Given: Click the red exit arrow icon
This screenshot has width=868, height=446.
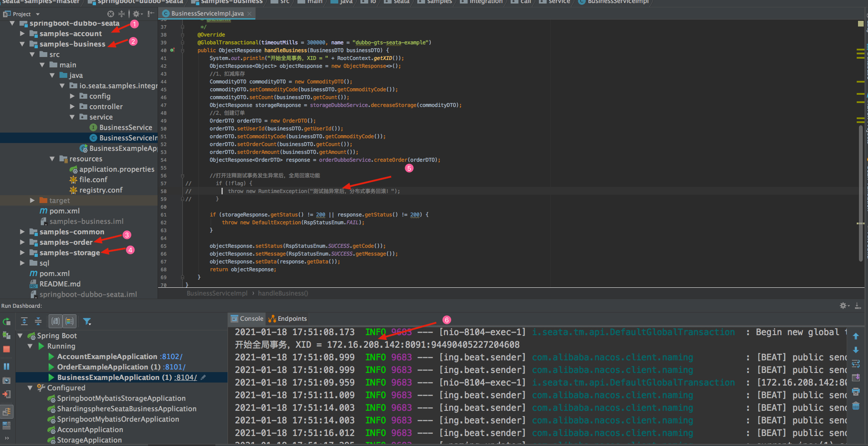Looking at the screenshot, I should coord(7,394).
